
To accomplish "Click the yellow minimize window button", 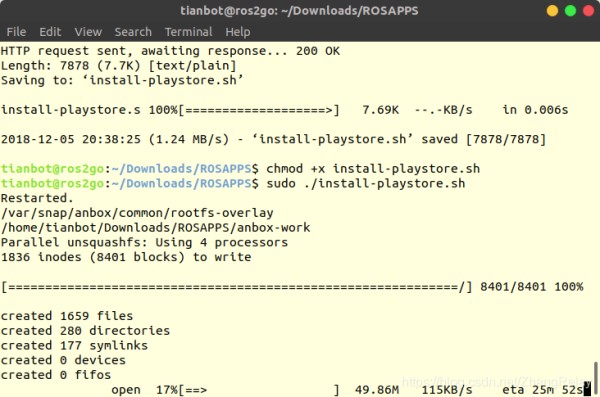I will pyautogui.click(x=552, y=11).
